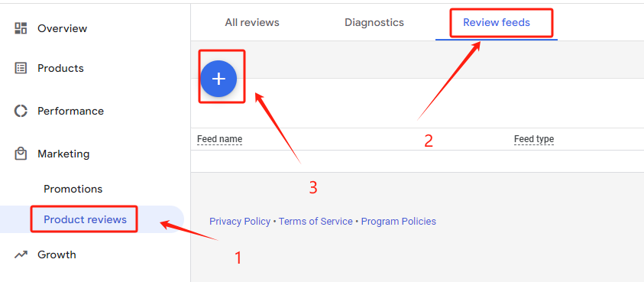The height and width of the screenshot is (282, 644).
Task: Click the Marketing shopping bag icon
Action: tap(21, 154)
